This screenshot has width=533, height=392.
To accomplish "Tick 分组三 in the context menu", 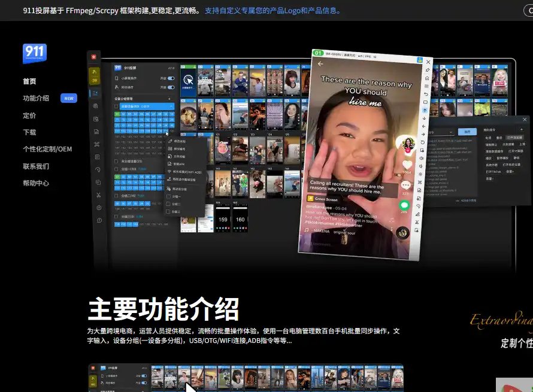I will pos(168,211).
